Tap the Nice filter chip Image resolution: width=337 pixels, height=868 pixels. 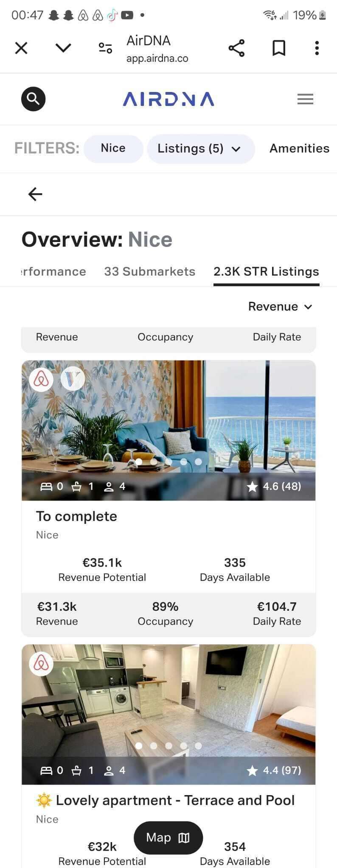pos(113,148)
